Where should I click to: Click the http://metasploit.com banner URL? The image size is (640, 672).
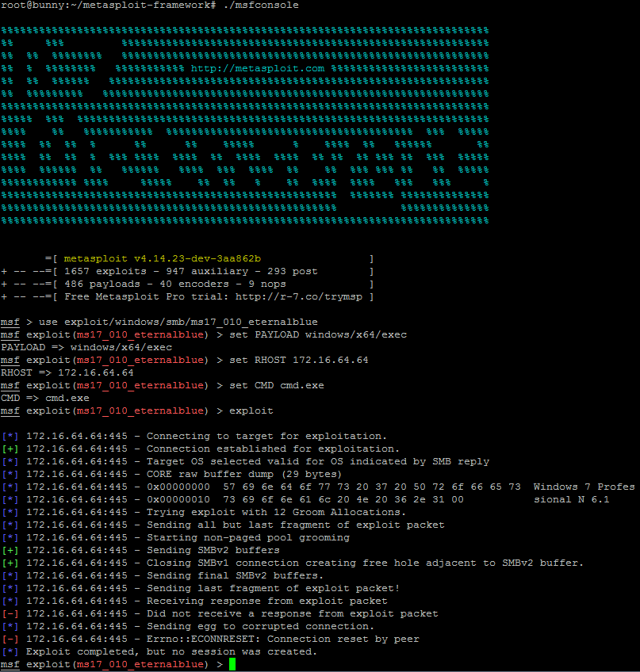(258, 68)
